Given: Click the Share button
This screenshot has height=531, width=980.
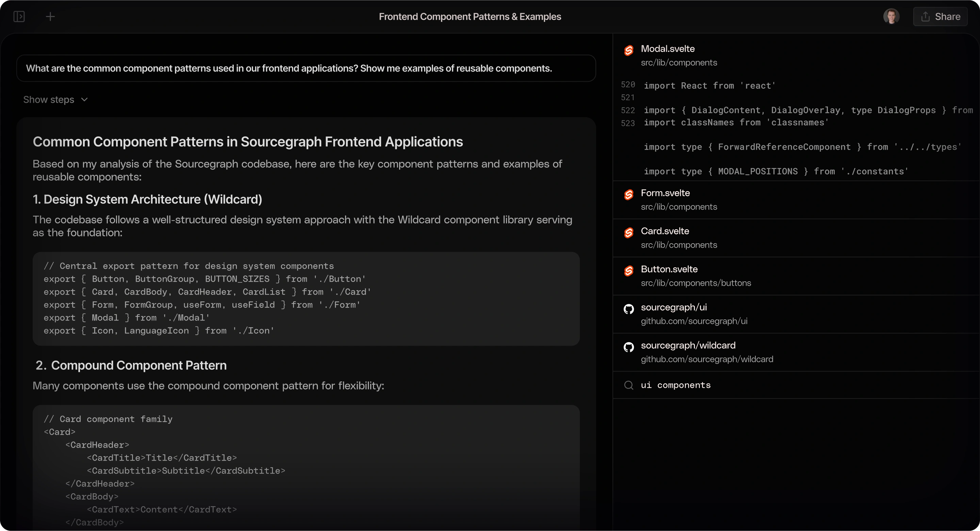Looking at the screenshot, I should click(940, 16).
